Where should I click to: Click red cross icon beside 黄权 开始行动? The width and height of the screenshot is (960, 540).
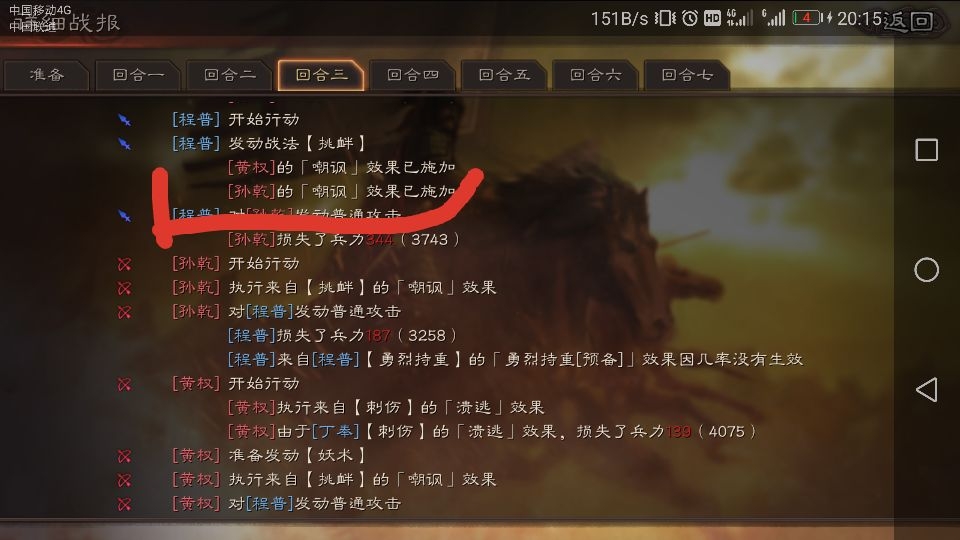[124, 384]
